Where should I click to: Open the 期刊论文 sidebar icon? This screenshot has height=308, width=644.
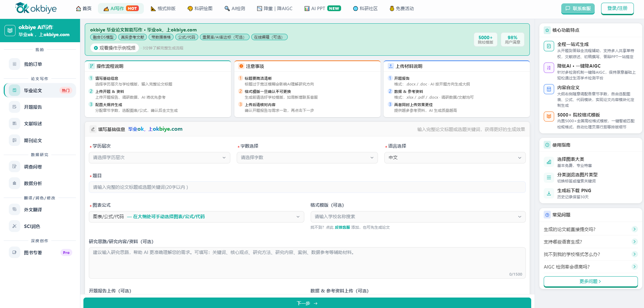15,140
